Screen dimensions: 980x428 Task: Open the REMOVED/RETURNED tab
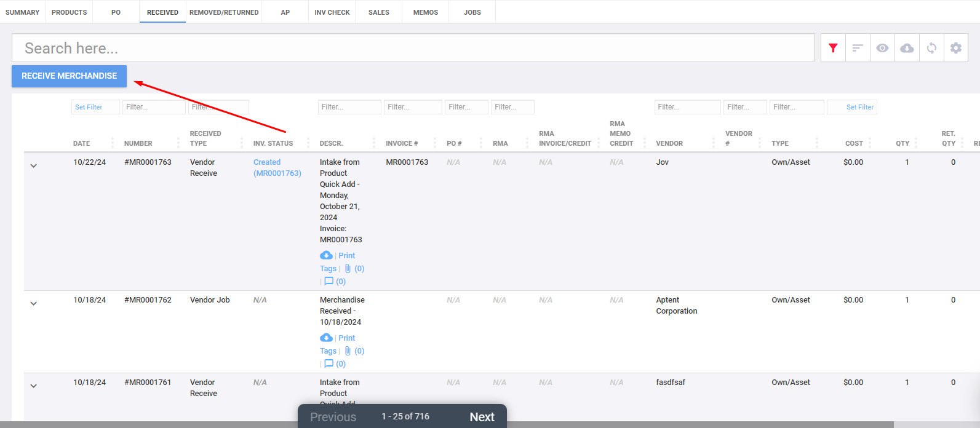pos(224,12)
